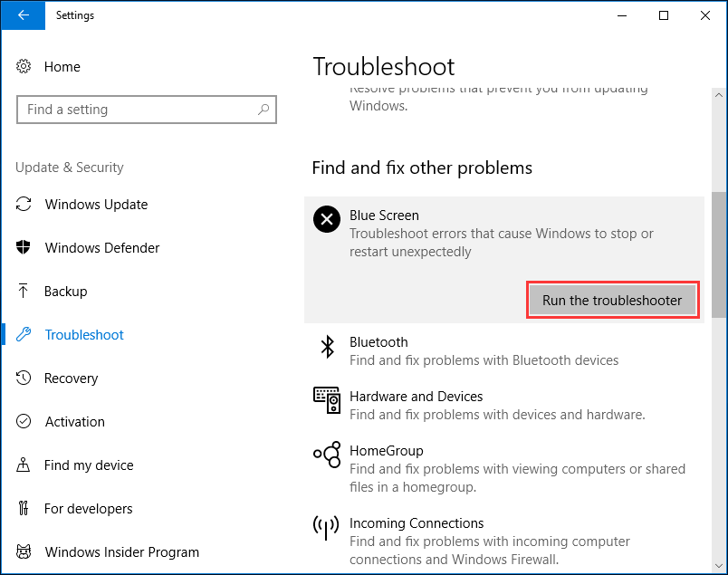Expand the HomeGroup troubleshooter entry
The height and width of the screenshot is (575, 728).
pyautogui.click(x=504, y=469)
